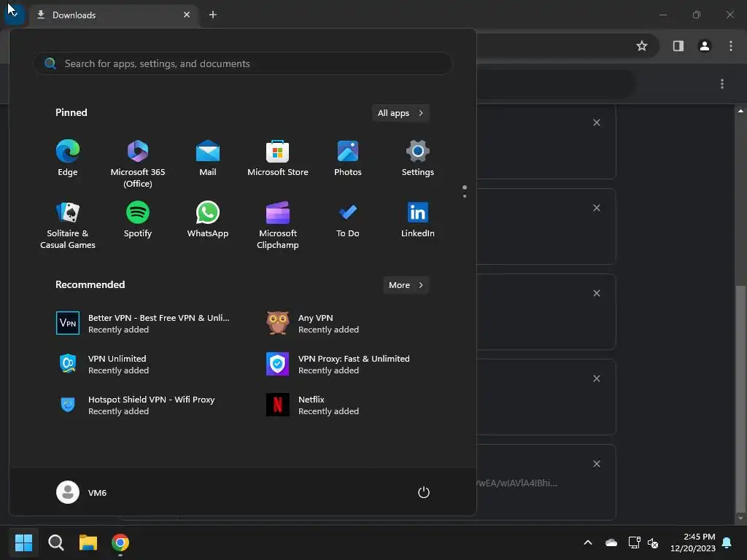Remove the first download entry
The image size is (747, 560).
pos(597,122)
